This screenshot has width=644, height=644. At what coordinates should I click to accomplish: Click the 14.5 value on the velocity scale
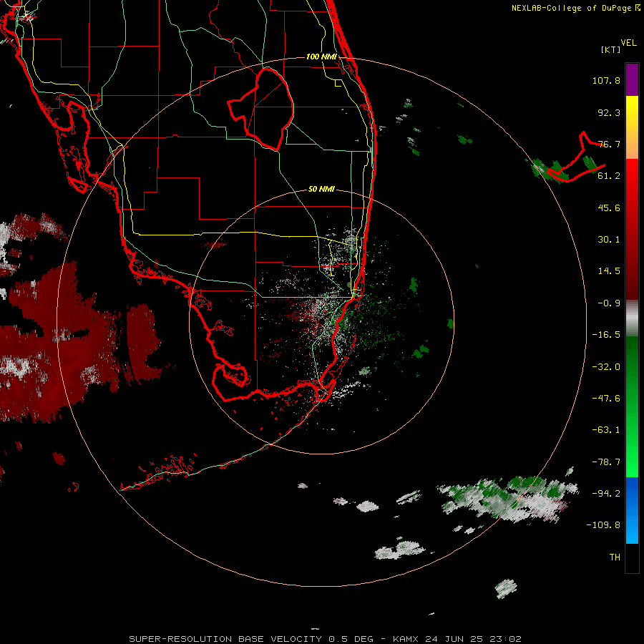coord(609,271)
